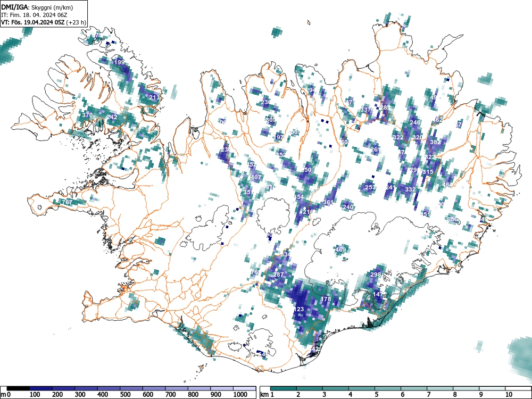Image resolution: width=532 pixels, height=399 pixels.
Task: Click the '10' tick label on the km scale
Action: click(508, 395)
